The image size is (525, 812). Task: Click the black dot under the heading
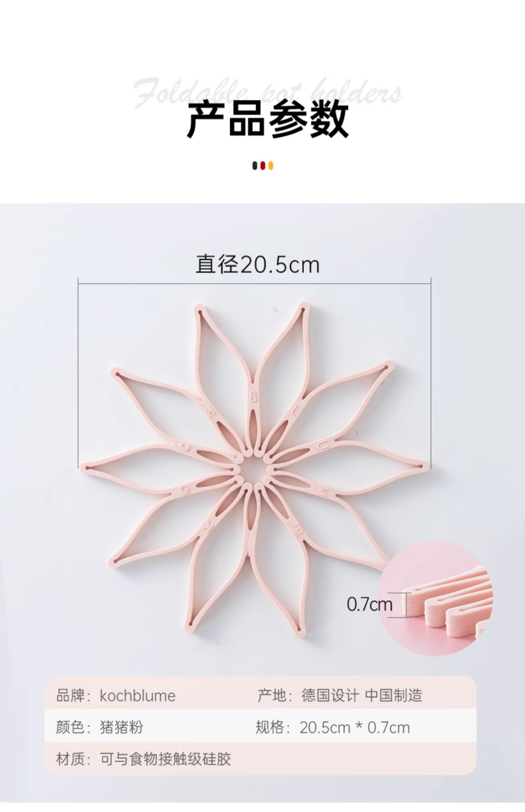255,166
